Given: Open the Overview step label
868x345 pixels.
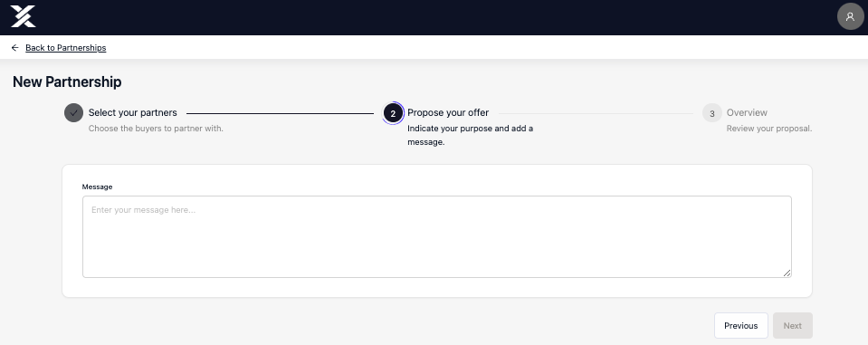Looking at the screenshot, I should coord(747,112).
